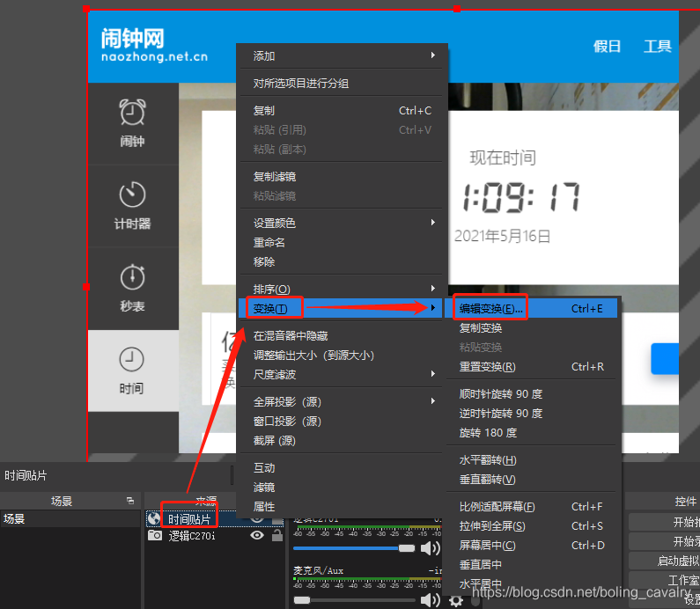
Task: Click the 现在时间 heading text
Action: (503, 158)
